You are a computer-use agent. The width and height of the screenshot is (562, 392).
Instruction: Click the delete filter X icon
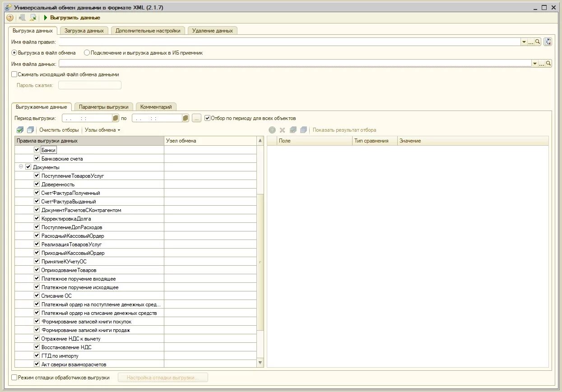click(x=282, y=130)
